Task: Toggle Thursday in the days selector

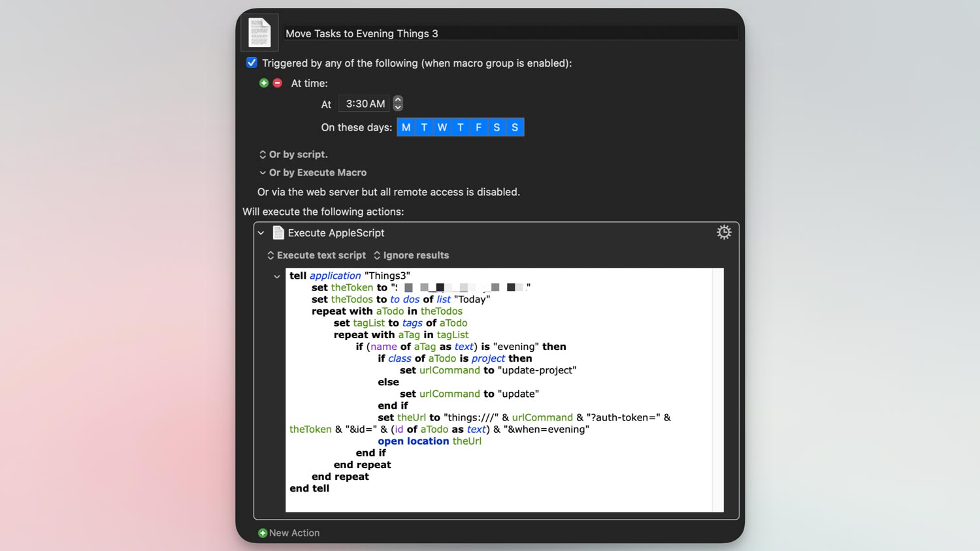Action: point(461,127)
